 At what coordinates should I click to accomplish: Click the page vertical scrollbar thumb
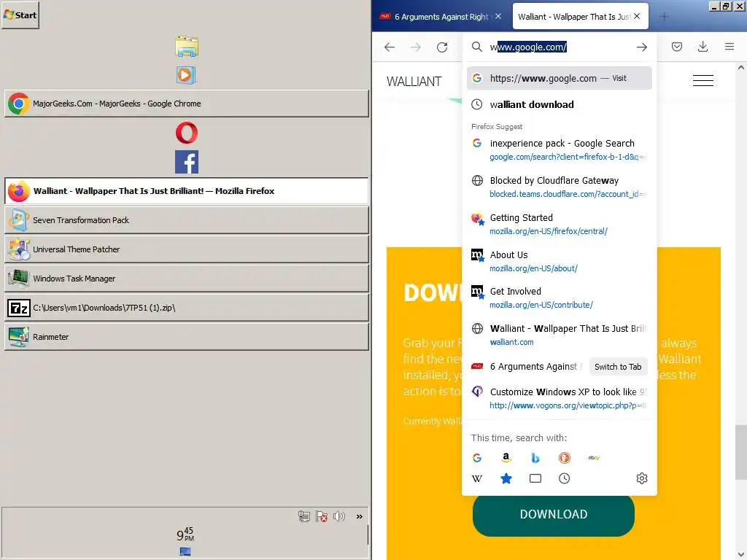[741, 452]
